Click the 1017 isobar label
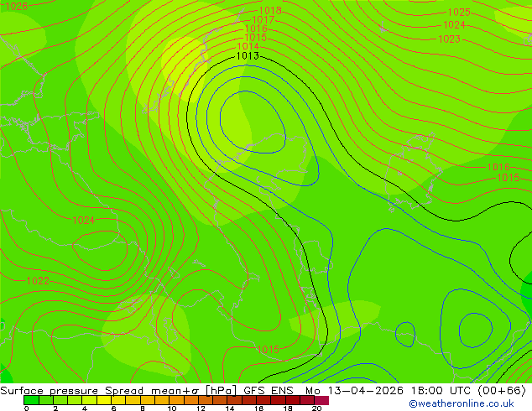532x411 pixels. coord(263,19)
